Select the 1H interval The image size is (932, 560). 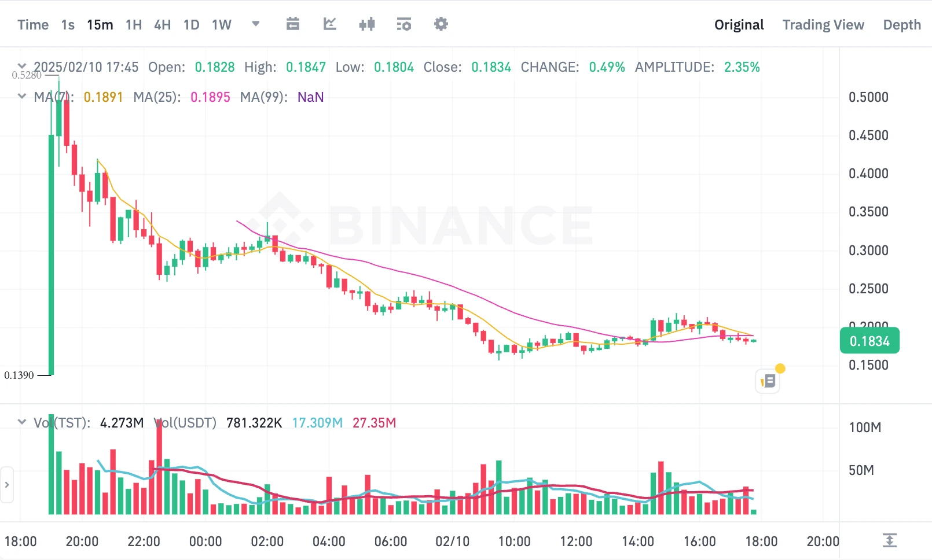(134, 25)
